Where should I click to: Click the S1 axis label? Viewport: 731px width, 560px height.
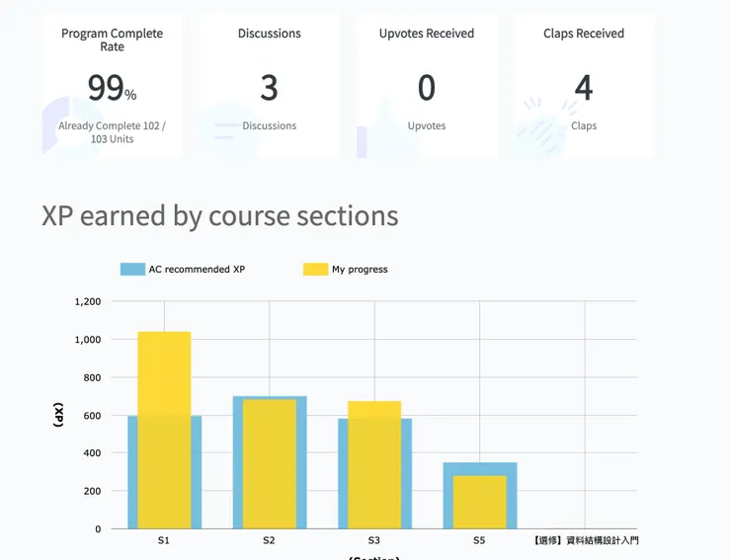click(164, 540)
